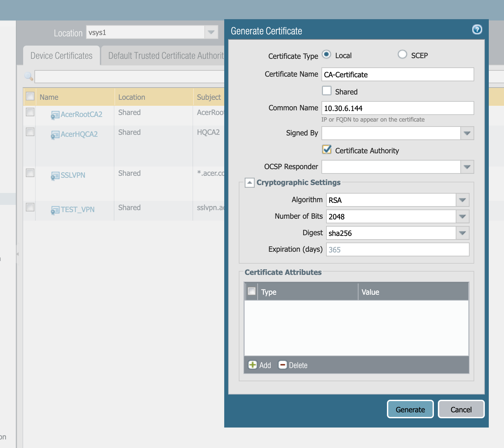The width and height of the screenshot is (504, 448).
Task: Click the Generate button
Action: pos(410,409)
